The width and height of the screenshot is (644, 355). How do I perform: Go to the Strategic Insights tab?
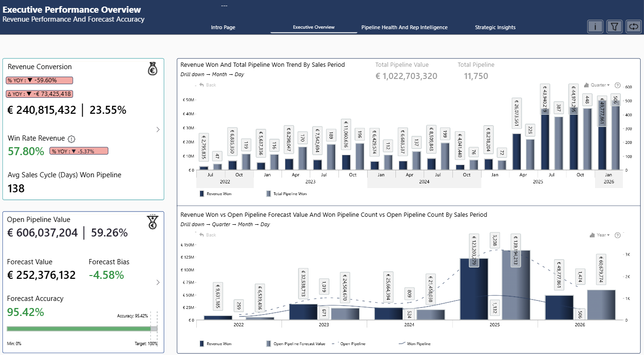pyautogui.click(x=495, y=27)
